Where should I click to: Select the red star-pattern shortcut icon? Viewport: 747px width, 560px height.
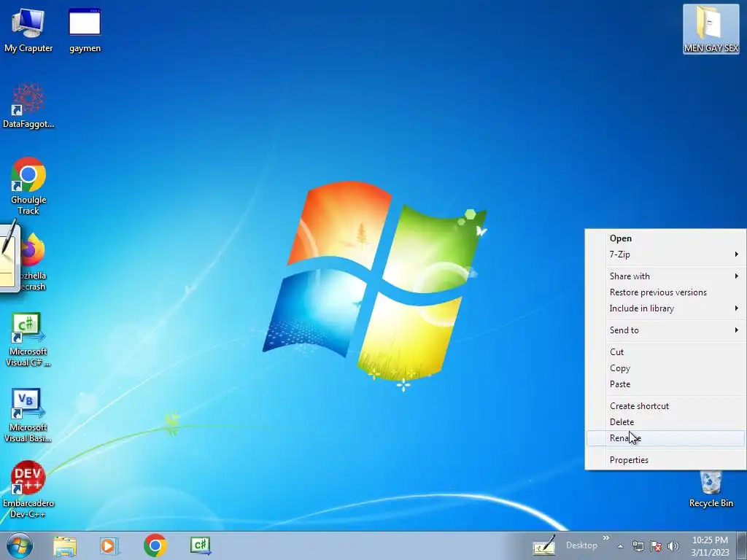point(28,106)
